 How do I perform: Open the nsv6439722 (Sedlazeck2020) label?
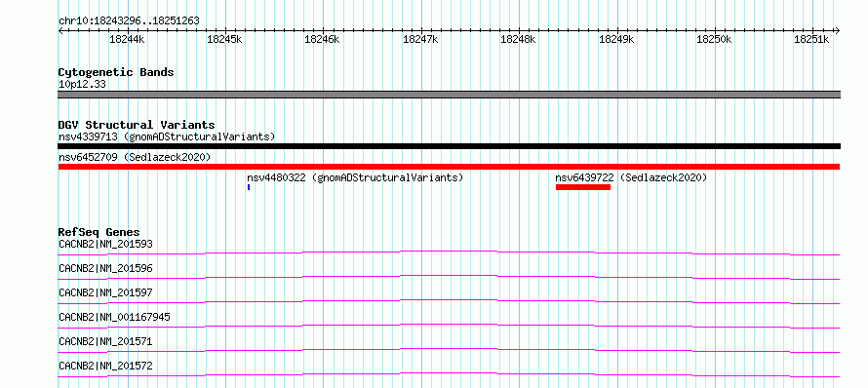pos(631,177)
